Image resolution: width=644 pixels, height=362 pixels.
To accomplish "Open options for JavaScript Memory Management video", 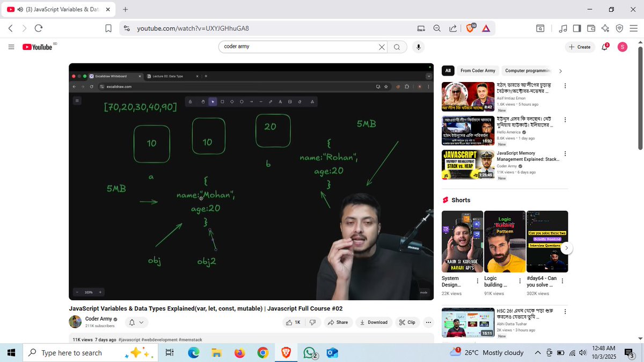I will (565, 154).
